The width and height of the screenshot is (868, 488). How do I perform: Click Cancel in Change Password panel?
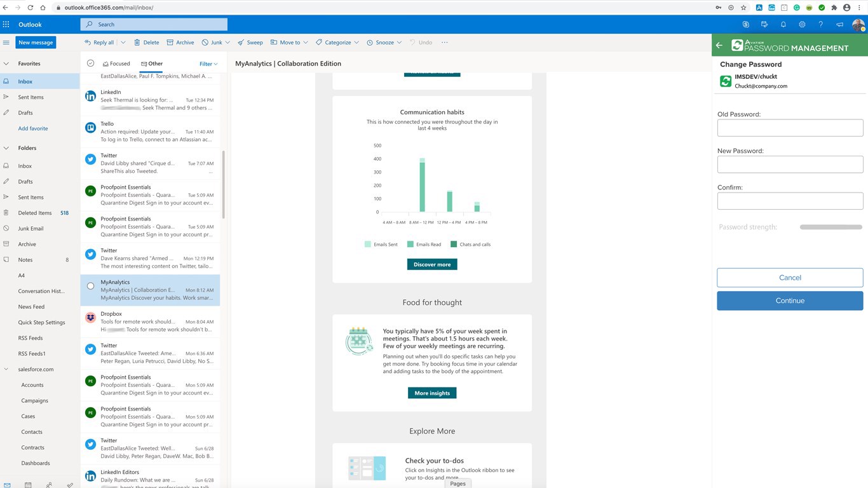(x=790, y=278)
